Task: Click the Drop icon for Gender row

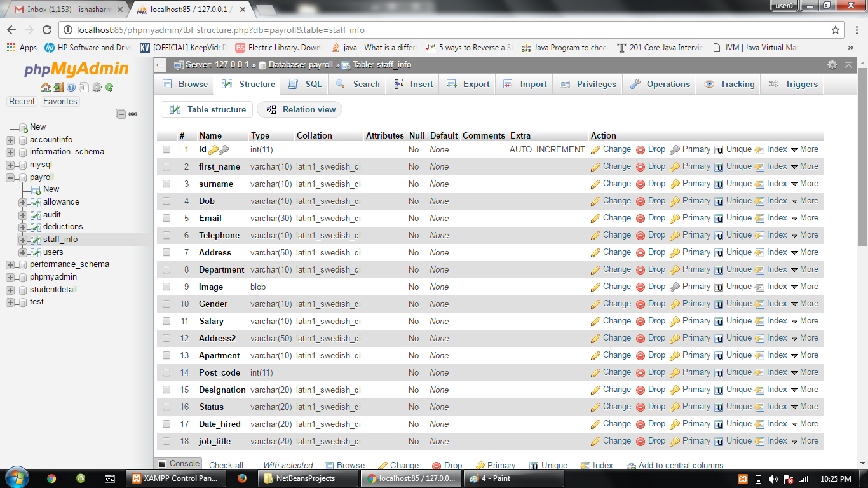Action: pos(641,304)
